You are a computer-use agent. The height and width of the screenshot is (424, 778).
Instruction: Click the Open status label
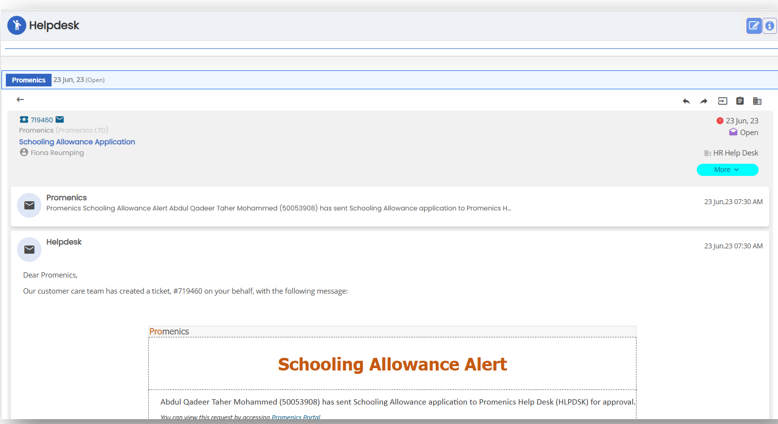coord(749,132)
